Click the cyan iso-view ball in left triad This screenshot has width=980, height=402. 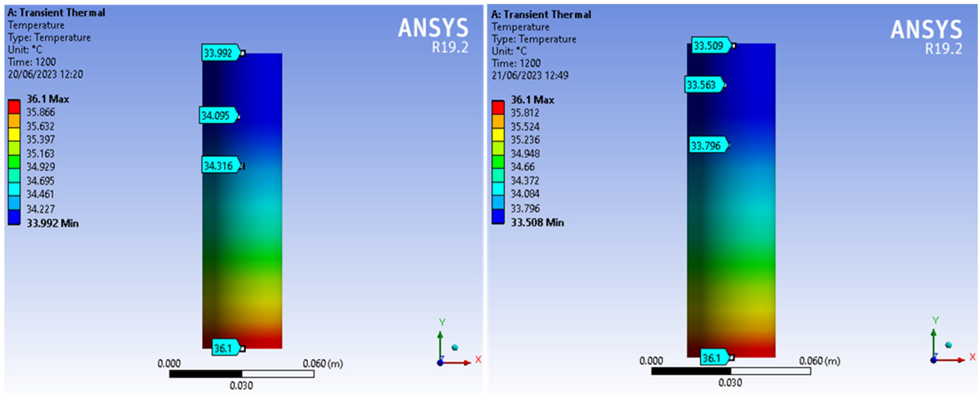pyautogui.click(x=455, y=347)
